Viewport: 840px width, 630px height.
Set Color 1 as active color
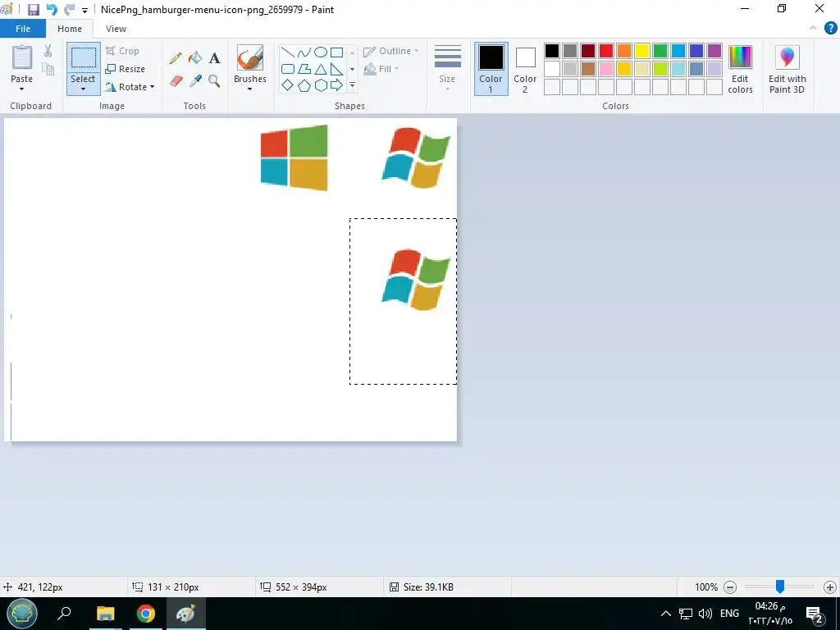point(491,69)
